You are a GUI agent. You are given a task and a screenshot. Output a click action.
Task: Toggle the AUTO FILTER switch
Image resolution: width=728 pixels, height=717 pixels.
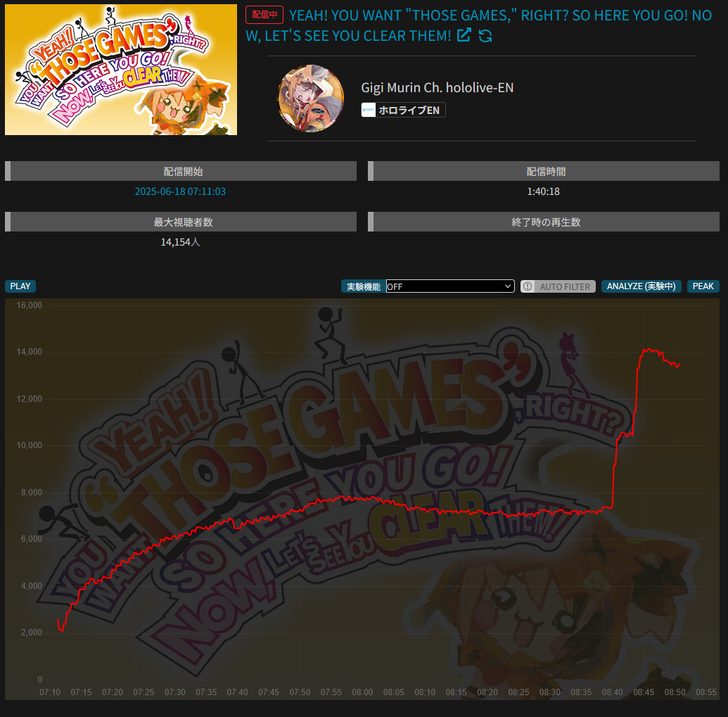558,286
